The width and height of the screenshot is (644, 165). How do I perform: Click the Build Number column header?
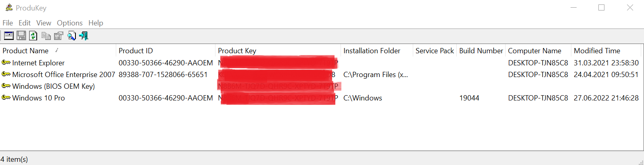click(481, 51)
